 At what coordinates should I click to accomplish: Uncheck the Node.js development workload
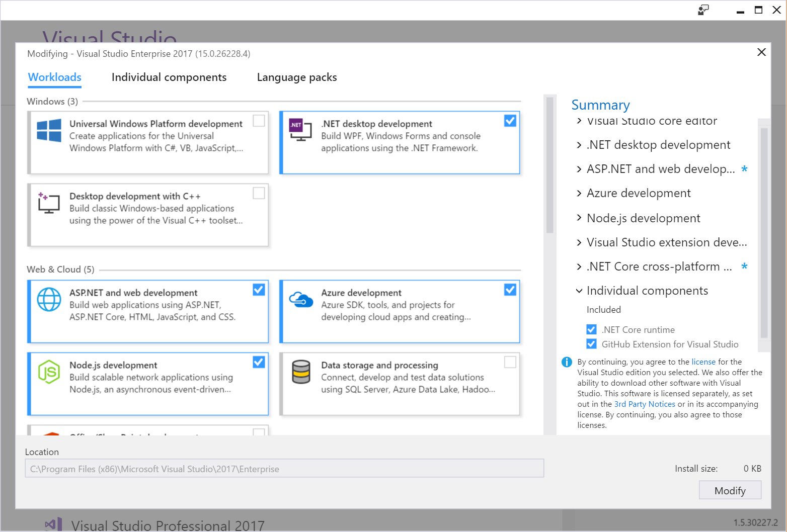pos(259,362)
